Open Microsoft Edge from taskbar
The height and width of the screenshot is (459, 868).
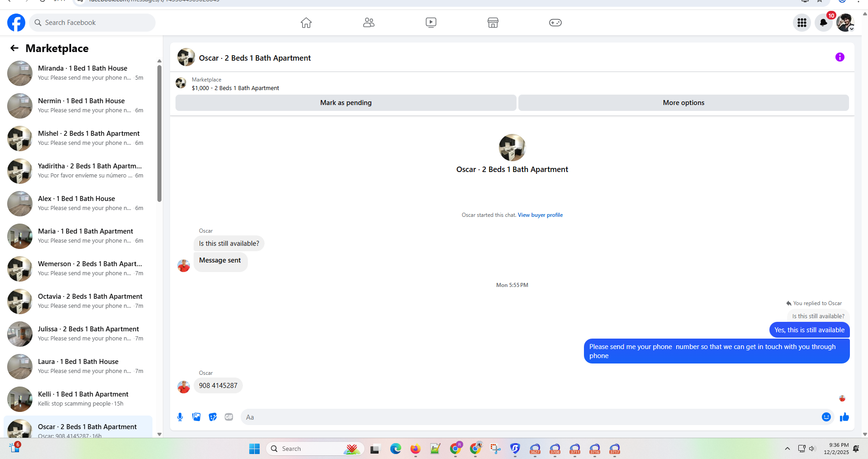point(396,449)
